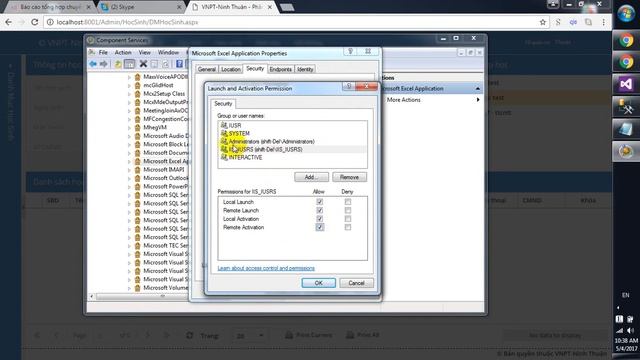This screenshot has height=360, width=640.
Task: Check Deny for Remote Launch
Action: (x=347, y=210)
